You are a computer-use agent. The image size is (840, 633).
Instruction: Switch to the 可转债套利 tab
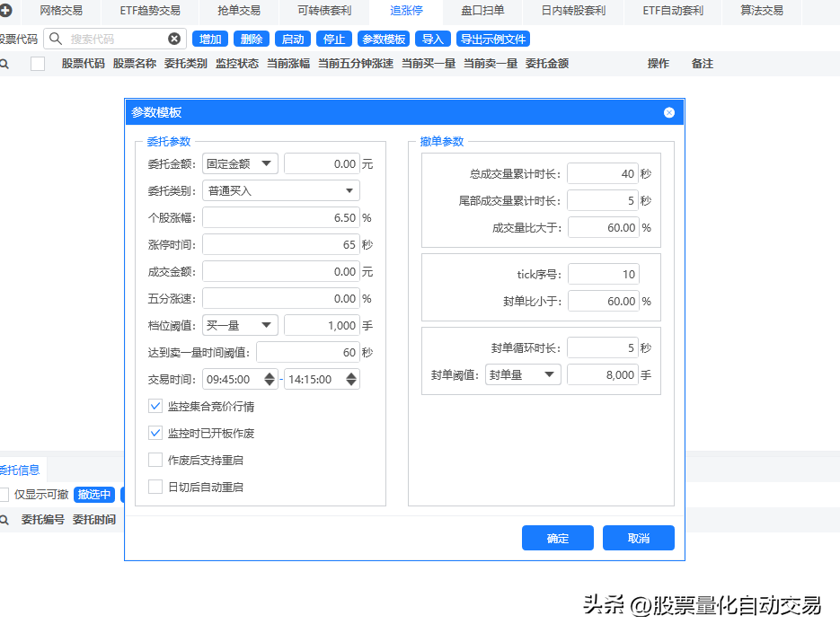(324, 11)
